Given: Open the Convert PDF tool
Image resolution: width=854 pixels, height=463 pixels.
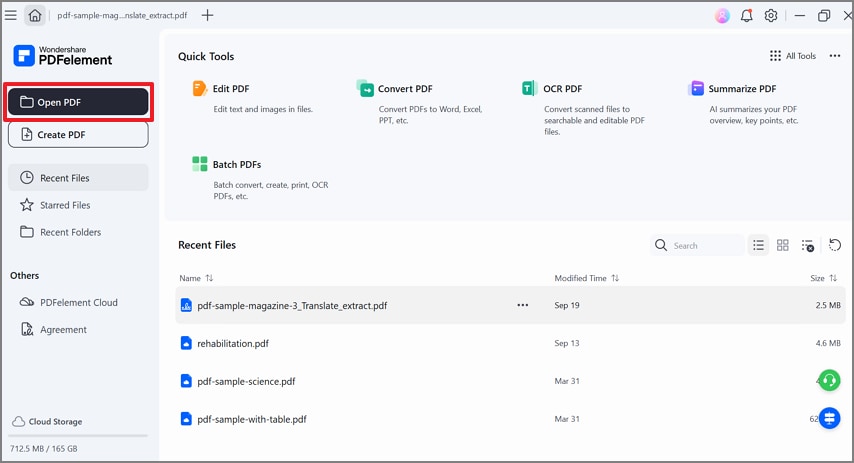Looking at the screenshot, I should tap(364, 89).
